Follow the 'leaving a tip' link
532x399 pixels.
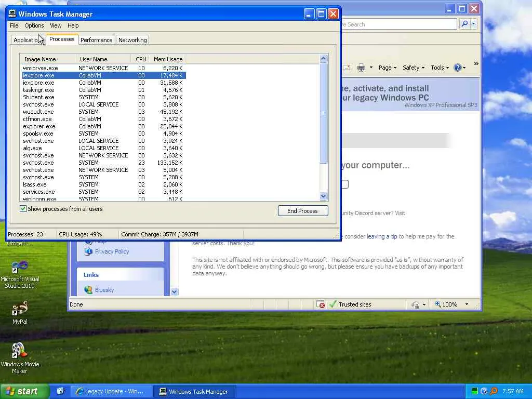point(382,236)
